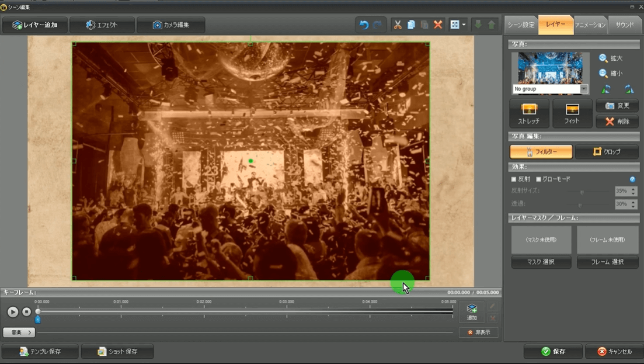Click the 縮小 zoom-out magnifier icon
The image size is (644, 364).
(603, 74)
